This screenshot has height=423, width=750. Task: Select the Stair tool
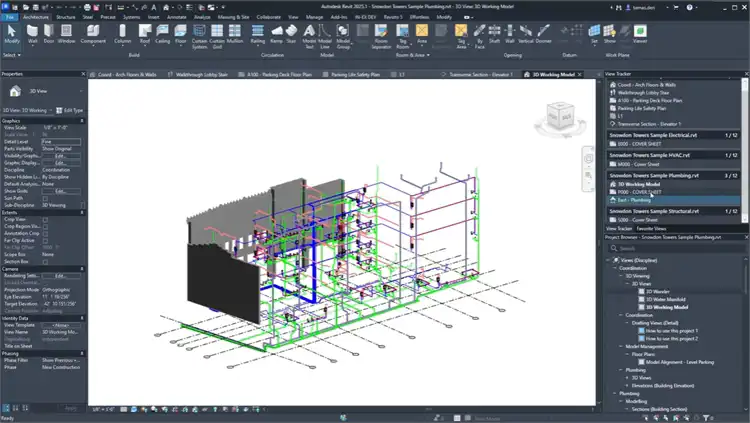[291, 34]
